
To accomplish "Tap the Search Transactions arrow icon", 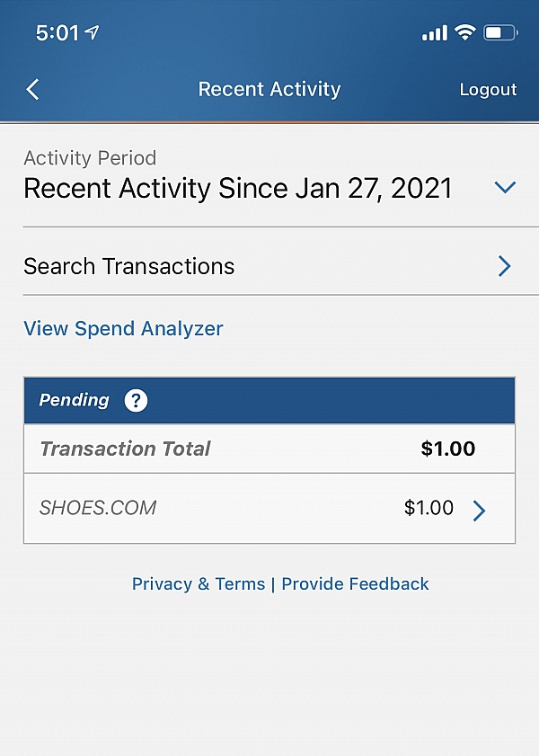I will tap(504, 266).
